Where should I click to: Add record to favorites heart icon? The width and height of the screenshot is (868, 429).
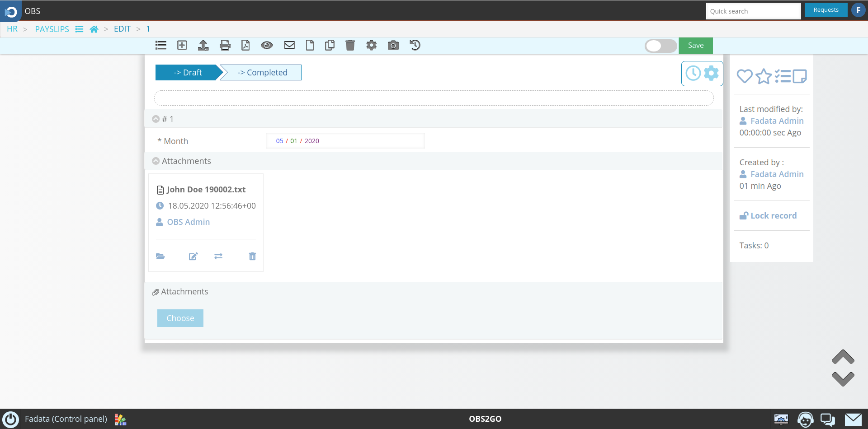point(745,76)
